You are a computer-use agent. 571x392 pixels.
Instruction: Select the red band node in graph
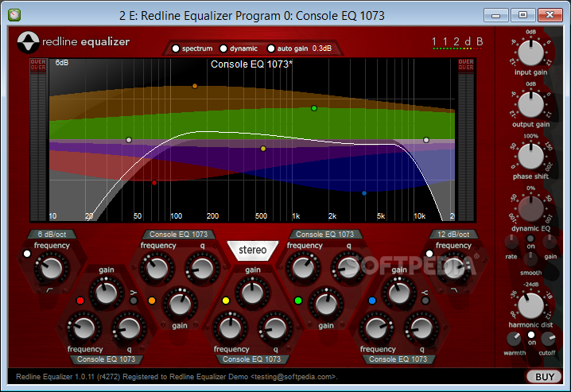click(154, 183)
